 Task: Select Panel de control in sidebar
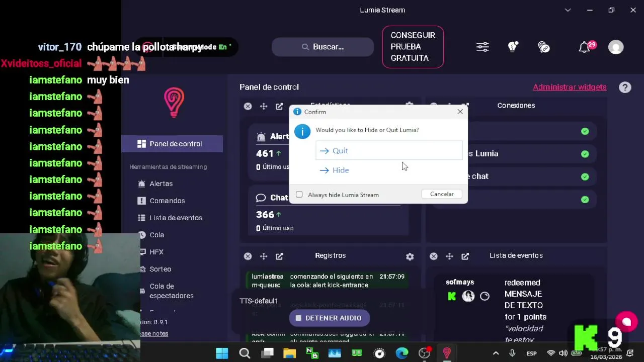click(172, 144)
